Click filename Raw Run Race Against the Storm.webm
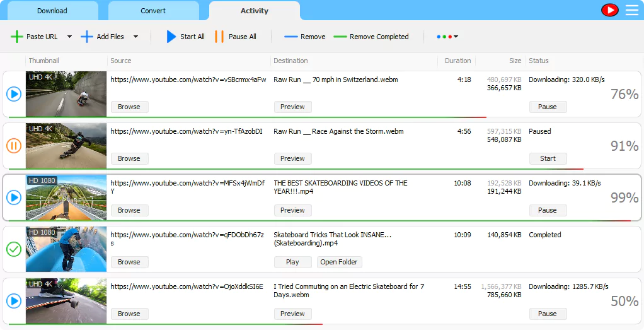Viewport: 644px width, 330px height. click(339, 132)
